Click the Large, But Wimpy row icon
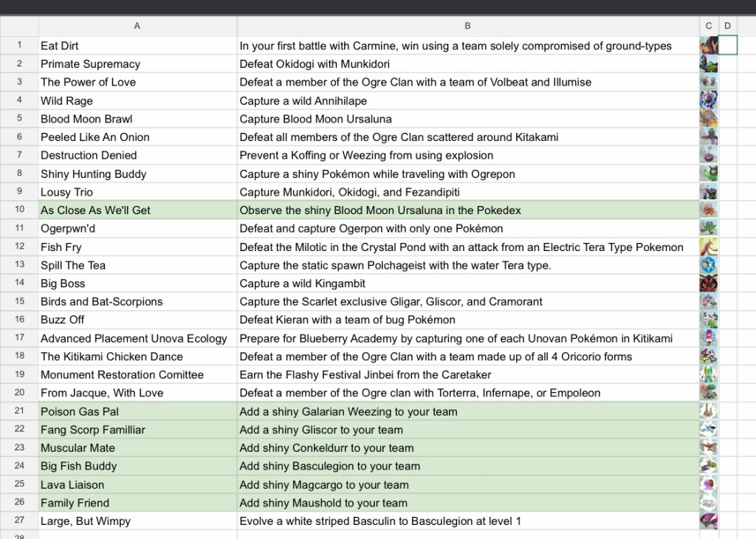Viewport: 756px width, 539px height. click(x=709, y=521)
